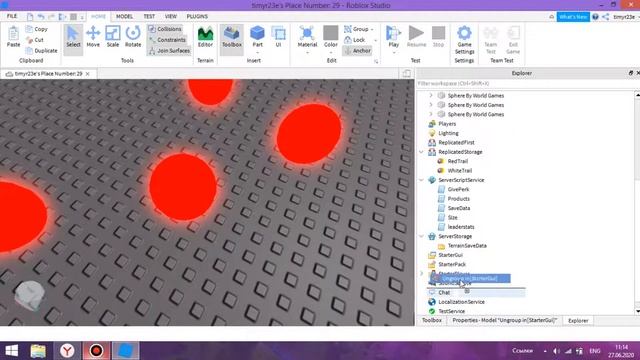
Task: Toggle Join Surfaces
Action: (169, 51)
